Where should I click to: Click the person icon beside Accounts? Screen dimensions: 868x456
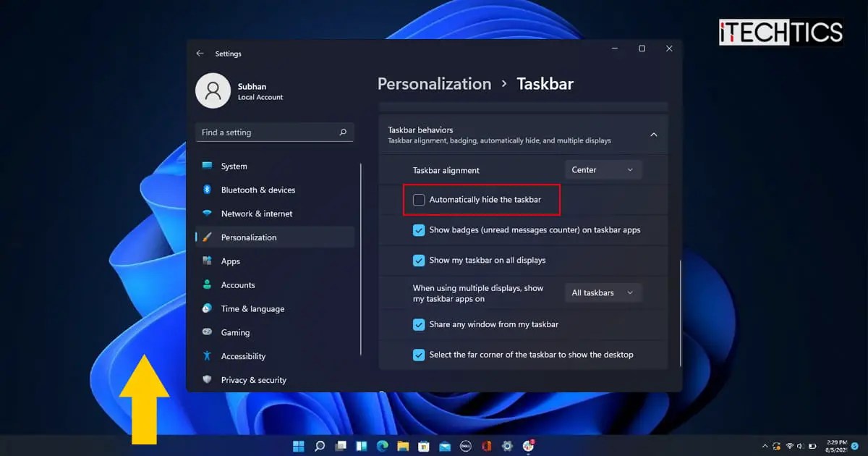[207, 284]
